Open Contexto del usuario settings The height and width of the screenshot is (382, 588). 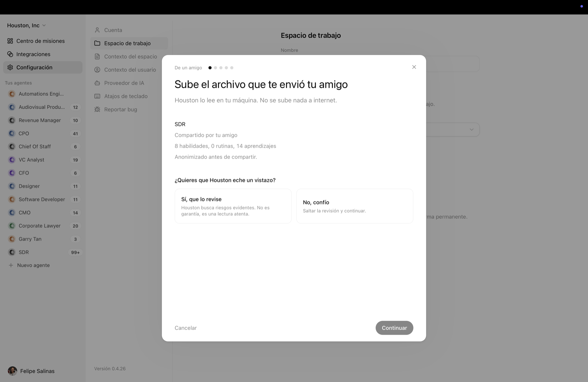point(129,70)
